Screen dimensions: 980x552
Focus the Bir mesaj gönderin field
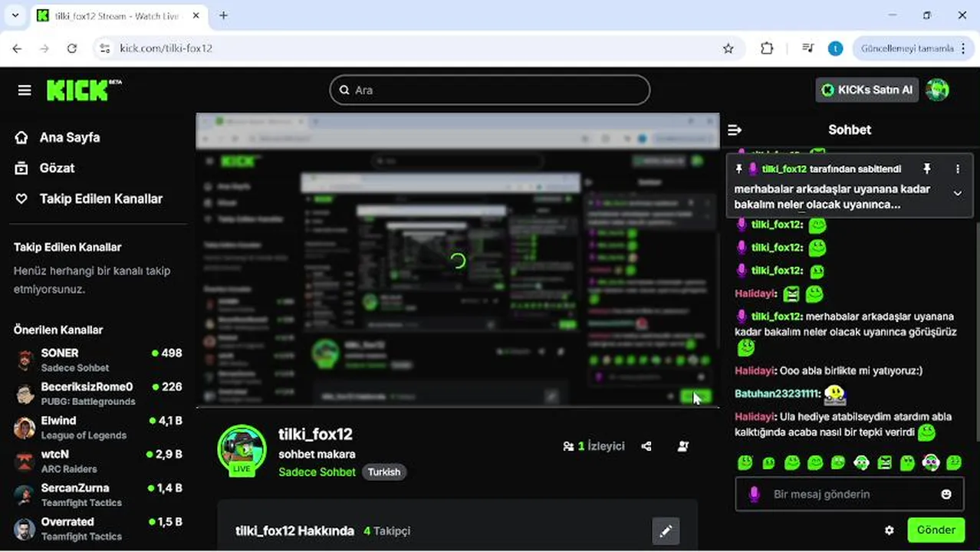click(849, 495)
